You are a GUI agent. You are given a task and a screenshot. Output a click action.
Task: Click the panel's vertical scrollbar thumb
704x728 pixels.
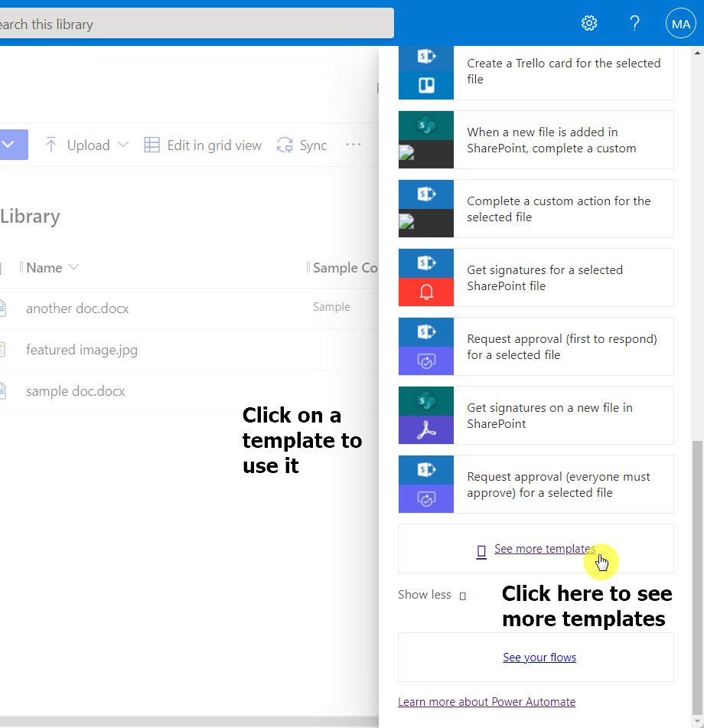click(x=697, y=576)
